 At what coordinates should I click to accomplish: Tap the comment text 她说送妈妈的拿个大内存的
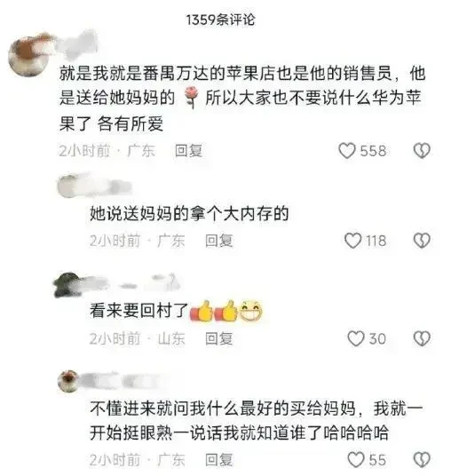pos(189,213)
